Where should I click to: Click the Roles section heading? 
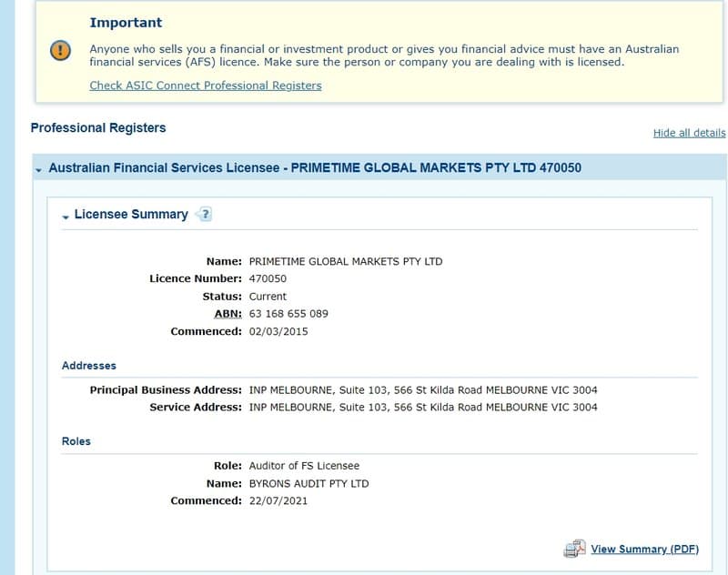click(76, 441)
